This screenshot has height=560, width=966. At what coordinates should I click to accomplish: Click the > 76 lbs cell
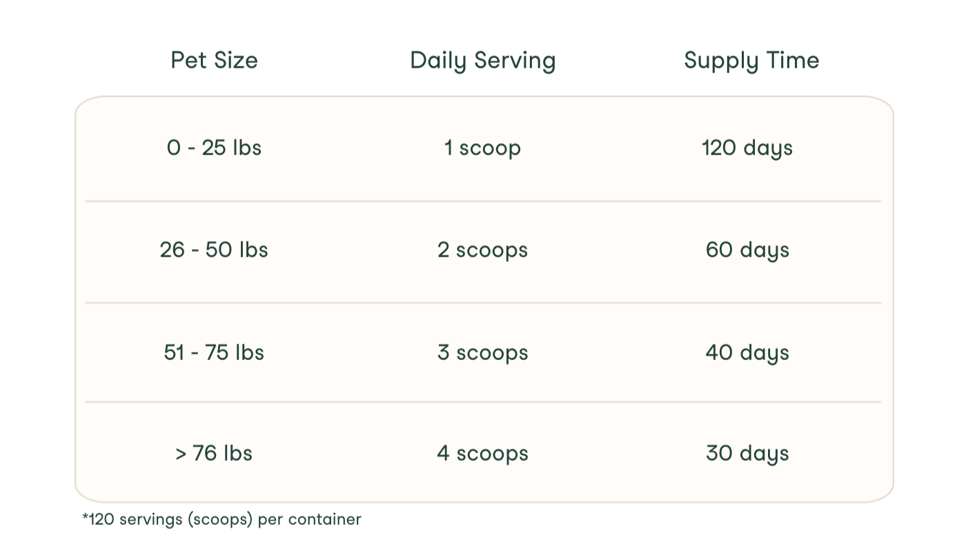tap(214, 453)
